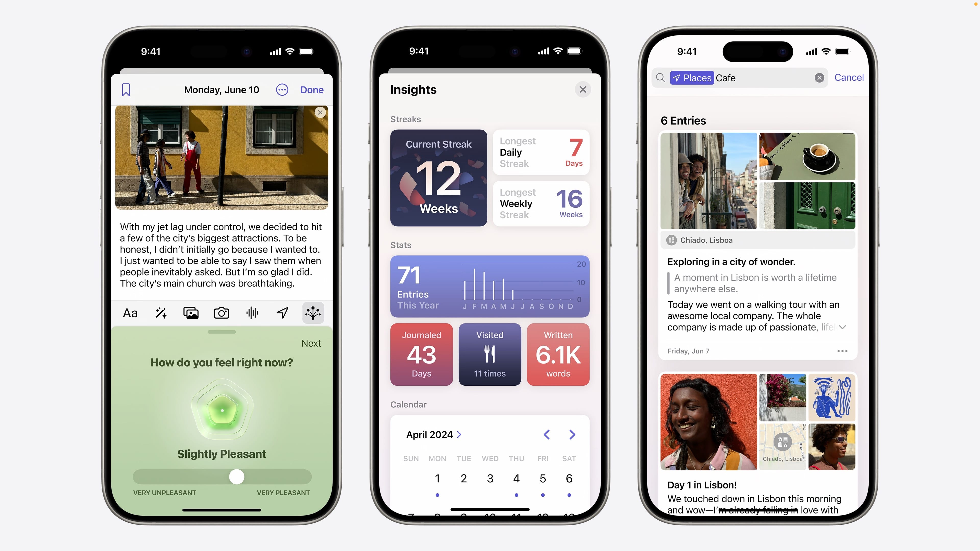Tap the photo attachment icon
Viewport: 980px width, 551px height.
pos(191,312)
